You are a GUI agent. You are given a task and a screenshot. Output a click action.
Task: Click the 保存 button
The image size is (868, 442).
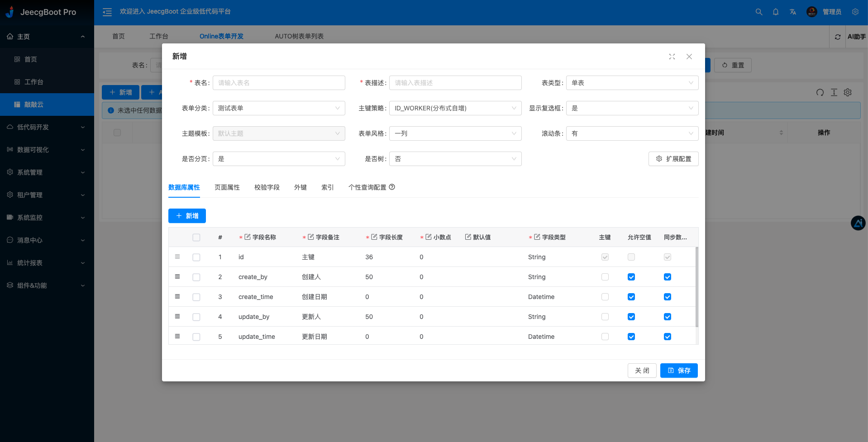click(679, 371)
